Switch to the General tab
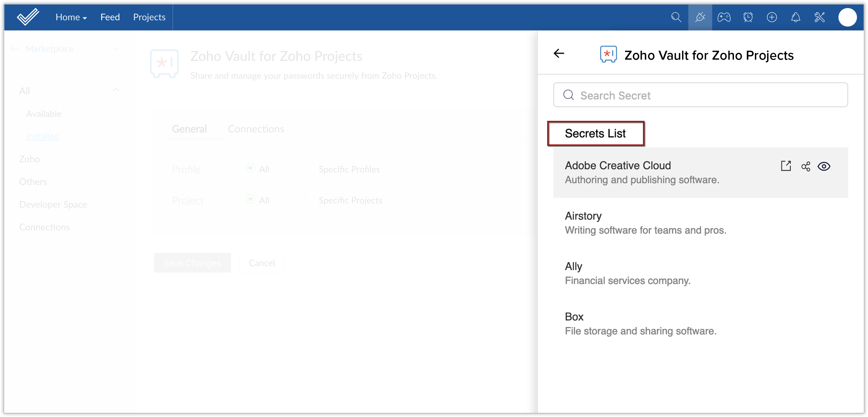868x417 pixels. (x=189, y=129)
